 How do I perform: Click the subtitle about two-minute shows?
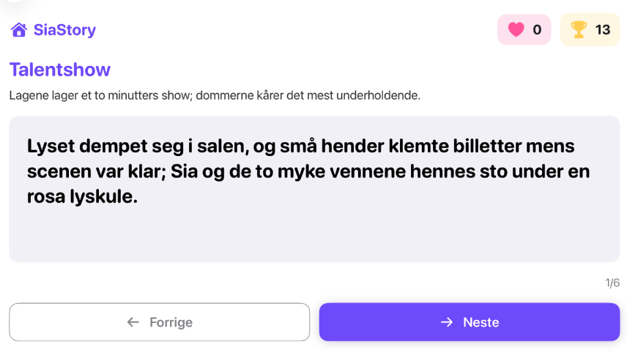tap(215, 95)
